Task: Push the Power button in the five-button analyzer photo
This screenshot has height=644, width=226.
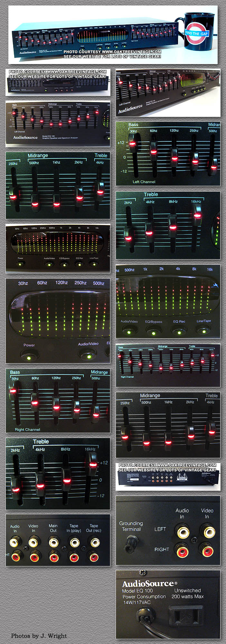Action: pyautogui.click(x=21, y=264)
